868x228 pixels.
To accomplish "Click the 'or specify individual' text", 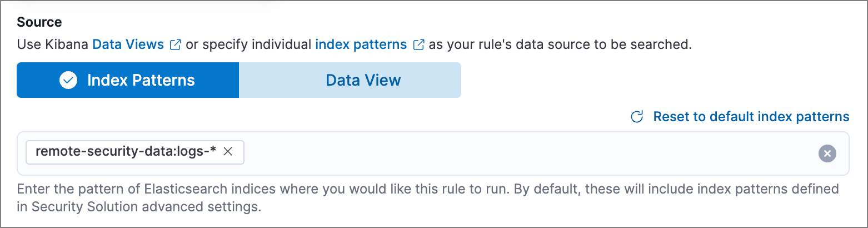I will pos(248,44).
